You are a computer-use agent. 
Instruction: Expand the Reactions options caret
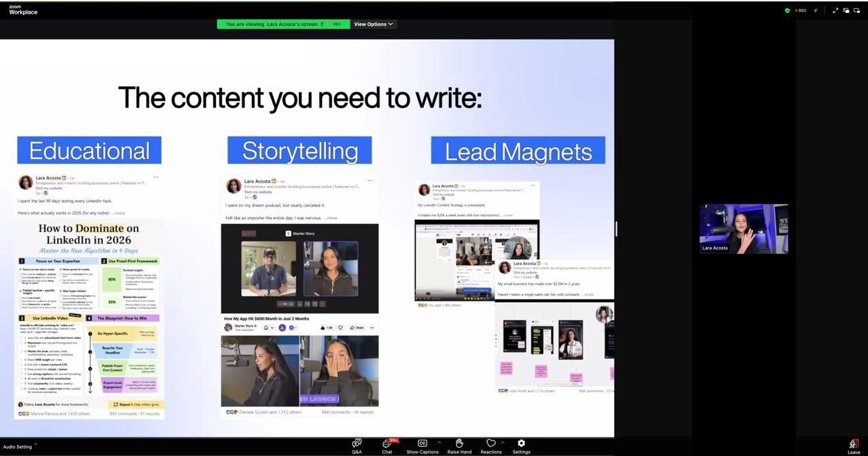pos(503,442)
